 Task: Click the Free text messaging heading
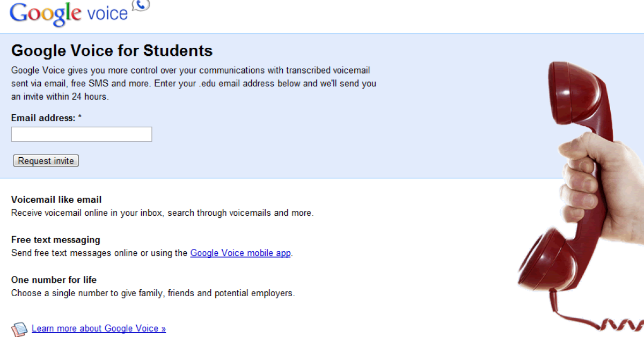point(56,240)
